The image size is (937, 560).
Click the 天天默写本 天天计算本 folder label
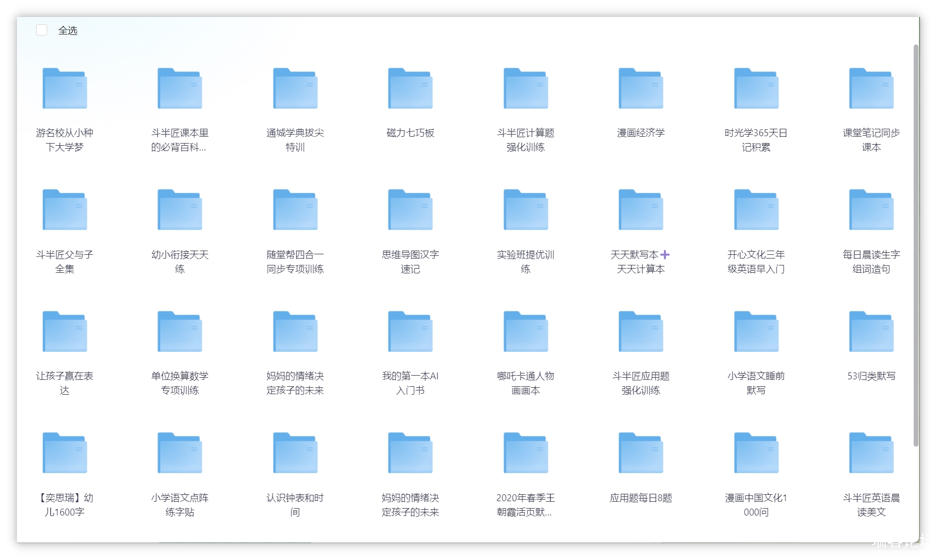pos(640,262)
